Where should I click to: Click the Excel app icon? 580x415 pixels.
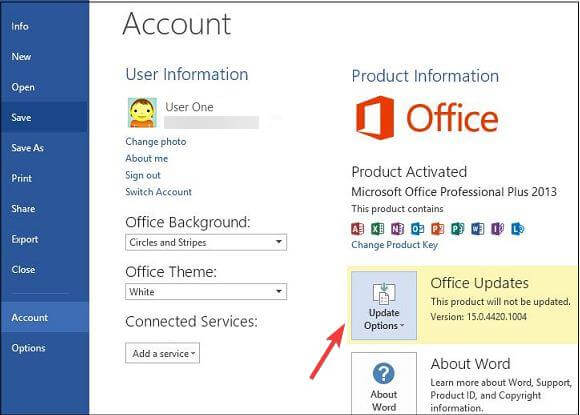377,229
